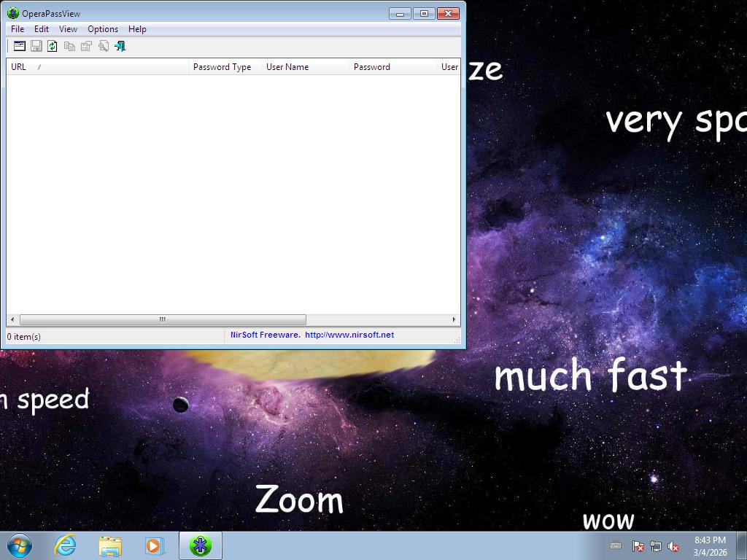
Task: Click the Select Opera wand file toolbar icon
Action: point(20,46)
